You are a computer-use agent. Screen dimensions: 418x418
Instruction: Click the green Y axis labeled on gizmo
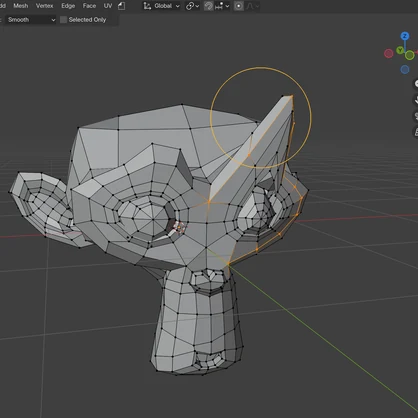(400, 51)
